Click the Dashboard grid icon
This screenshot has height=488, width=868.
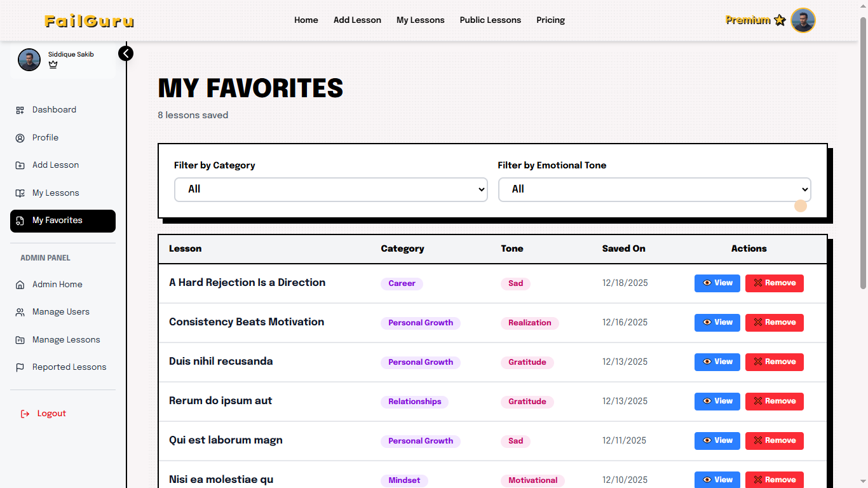(20, 110)
